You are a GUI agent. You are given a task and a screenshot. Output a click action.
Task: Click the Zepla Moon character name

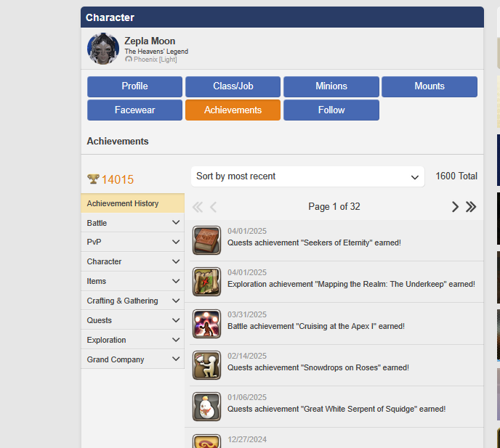pyautogui.click(x=150, y=41)
